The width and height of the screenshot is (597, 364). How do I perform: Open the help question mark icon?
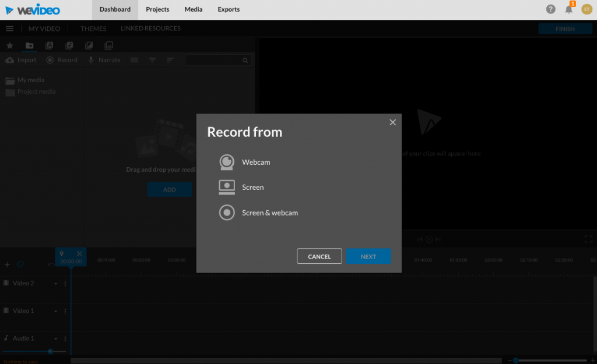tap(550, 9)
